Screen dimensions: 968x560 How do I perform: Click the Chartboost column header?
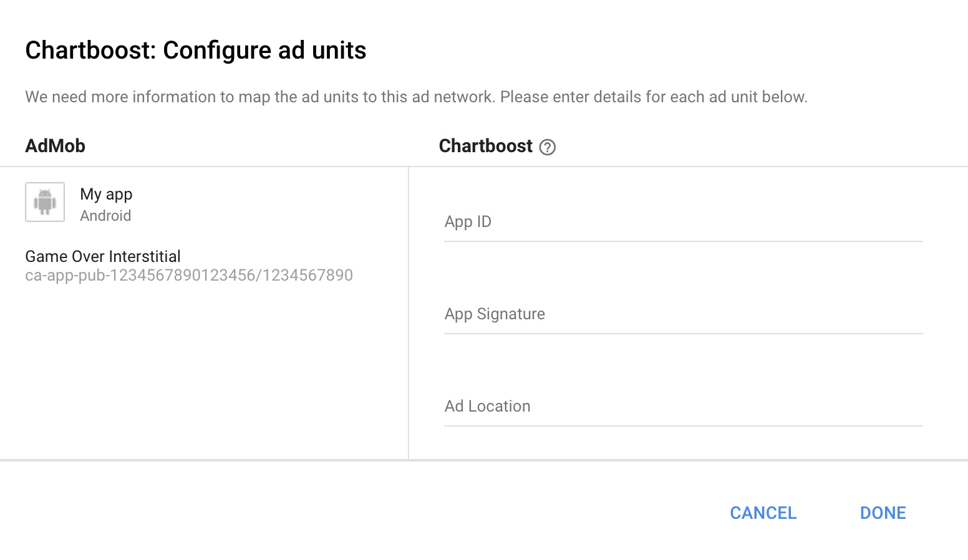coord(486,145)
